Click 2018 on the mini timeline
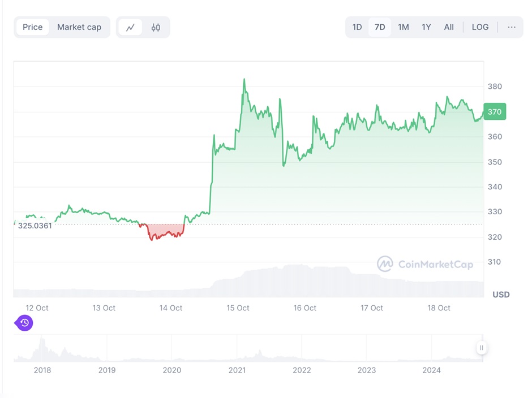Viewport: 532px width, 398px height. (x=42, y=370)
